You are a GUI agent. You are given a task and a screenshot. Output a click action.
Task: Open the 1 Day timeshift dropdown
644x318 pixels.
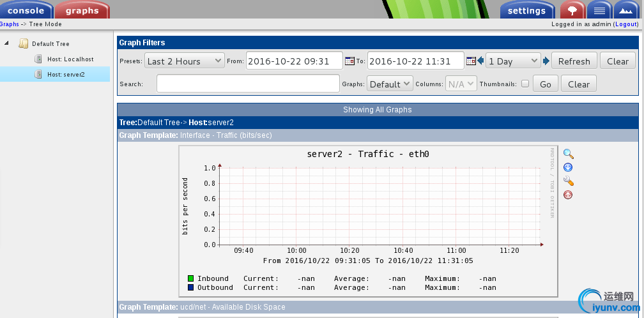[x=513, y=61]
